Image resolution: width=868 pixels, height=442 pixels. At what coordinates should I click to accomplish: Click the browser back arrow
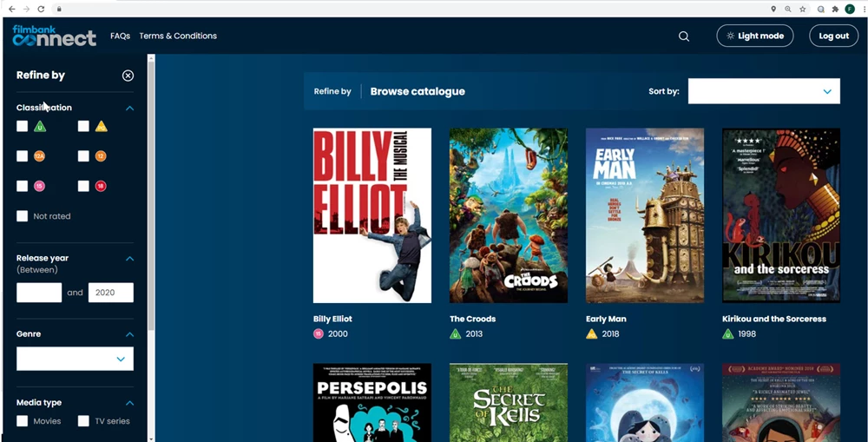(x=11, y=9)
